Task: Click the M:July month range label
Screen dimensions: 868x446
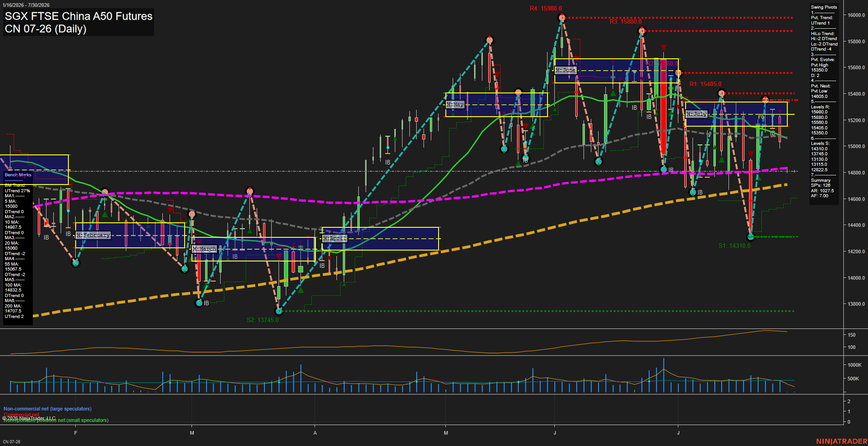Action: click(x=697, y=114)
